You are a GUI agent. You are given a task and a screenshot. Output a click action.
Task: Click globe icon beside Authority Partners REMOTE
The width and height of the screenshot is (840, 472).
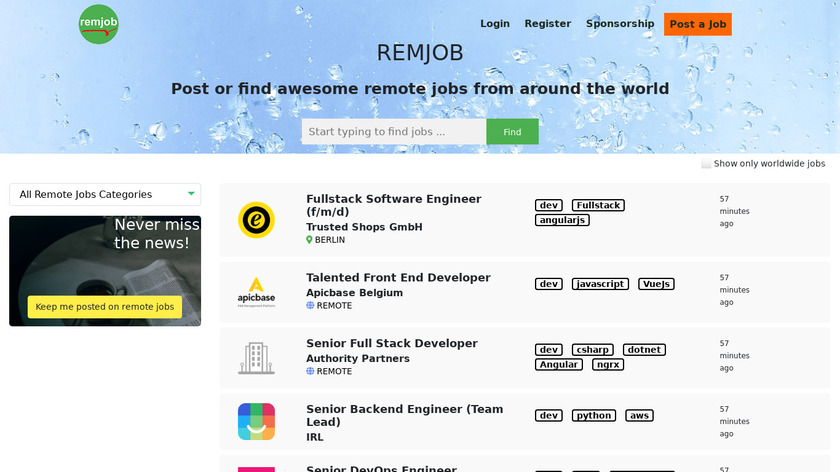tap(310, 371)
